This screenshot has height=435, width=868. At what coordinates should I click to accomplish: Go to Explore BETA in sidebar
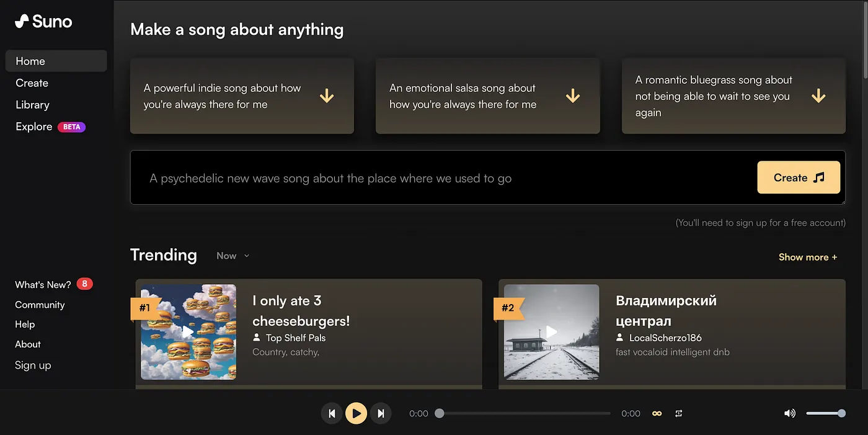[50, 127]
